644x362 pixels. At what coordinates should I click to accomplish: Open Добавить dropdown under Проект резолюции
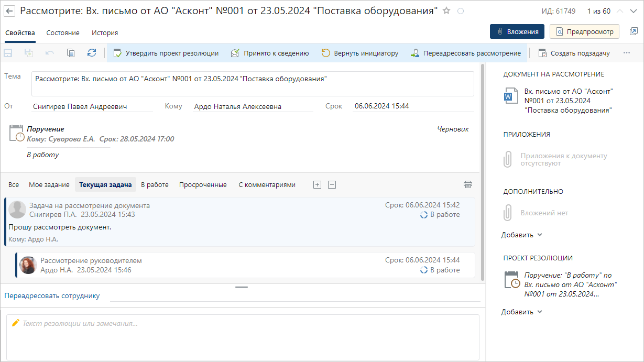[x=521, y=312]
